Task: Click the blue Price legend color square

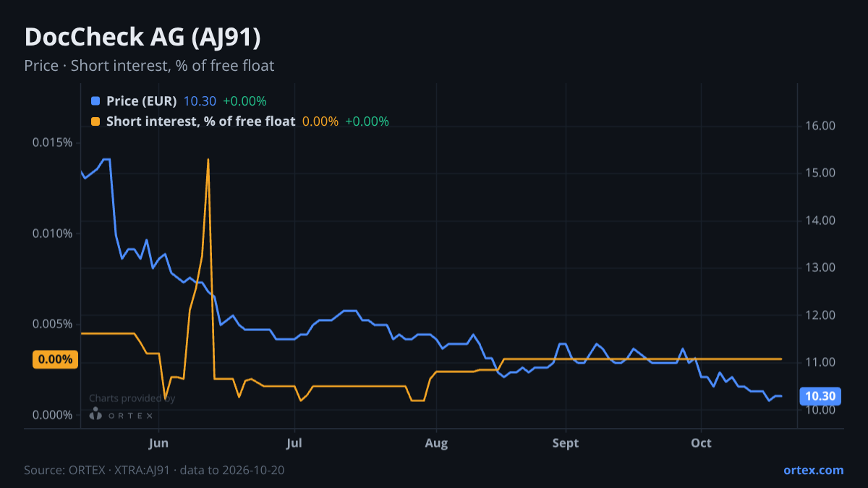Action: click(95, 101)
